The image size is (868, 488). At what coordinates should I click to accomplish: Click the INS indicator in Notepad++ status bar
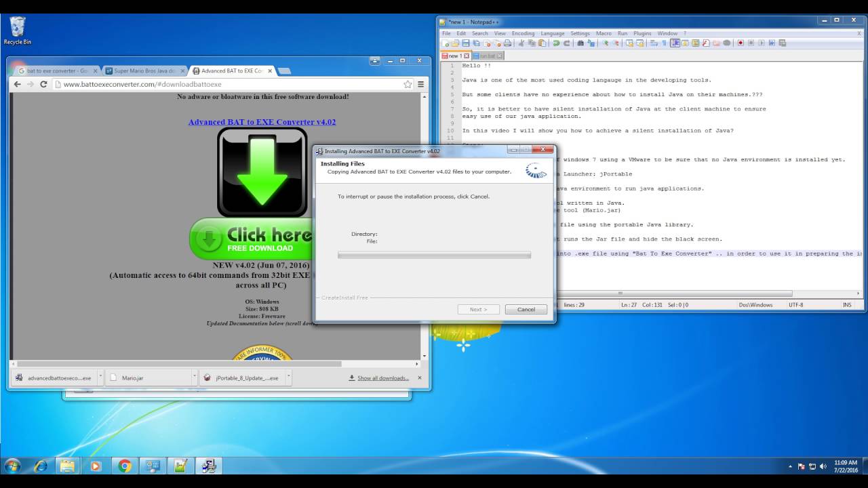(x=847, y=305)
